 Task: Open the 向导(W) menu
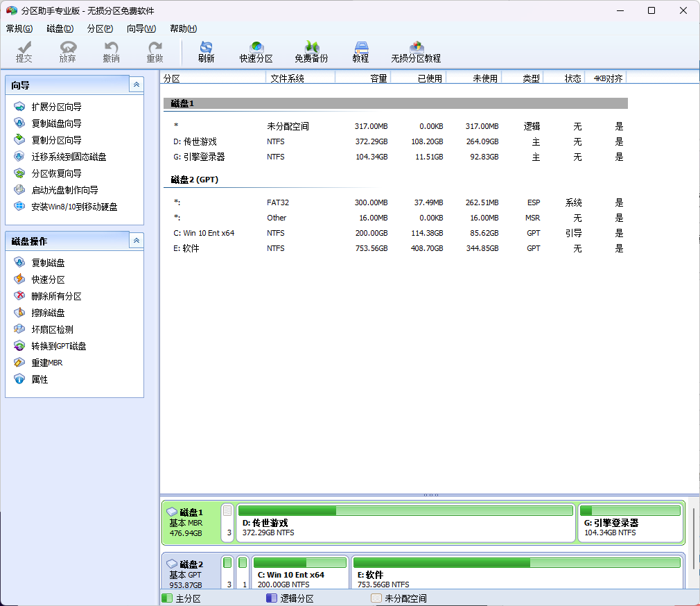click(141, 28)
